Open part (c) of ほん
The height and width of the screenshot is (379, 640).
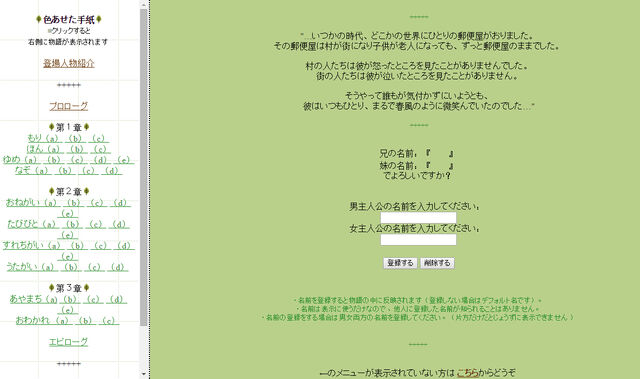(x=100, y=149)
